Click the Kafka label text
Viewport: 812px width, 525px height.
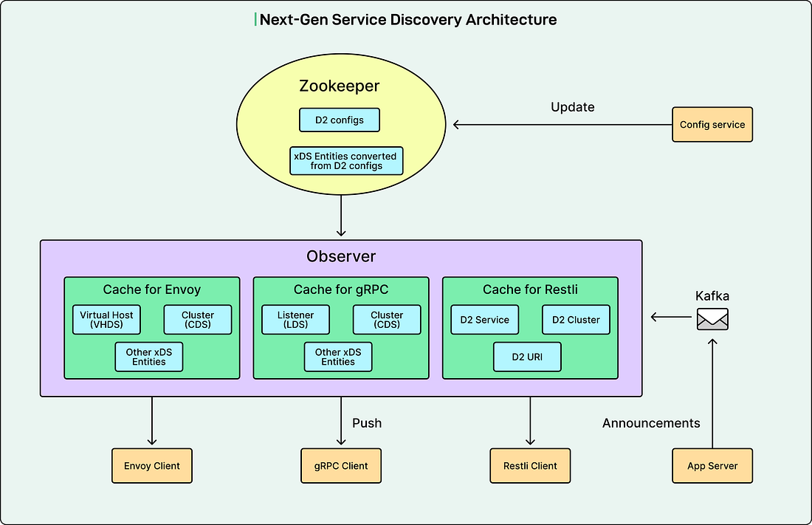tap(712, 296)
